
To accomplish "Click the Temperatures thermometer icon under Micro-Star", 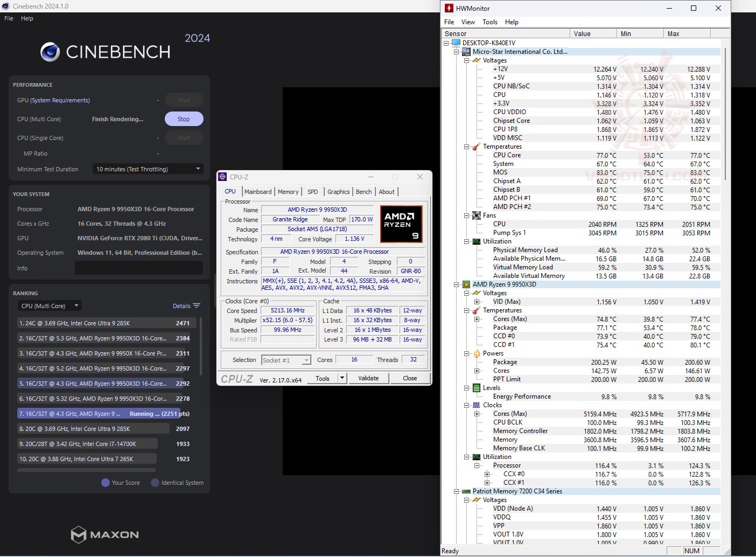I will 477,147.
